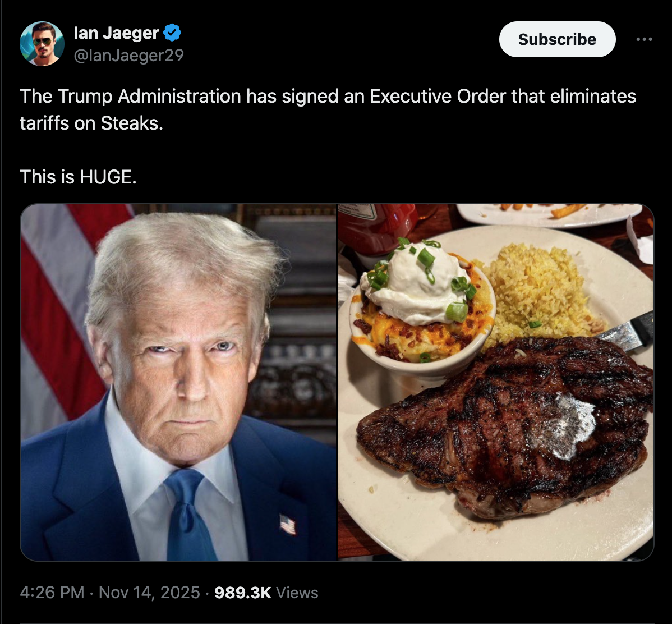Open the @IanJaeger29 handle link
This screenshot has width=672, height=624.
[x=128, y=56]
